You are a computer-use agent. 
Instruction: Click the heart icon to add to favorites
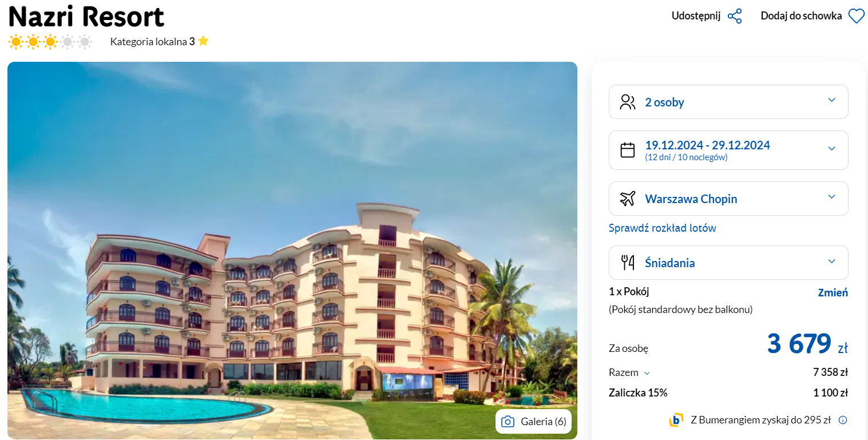pyautogui.click(x=856, y=16)
